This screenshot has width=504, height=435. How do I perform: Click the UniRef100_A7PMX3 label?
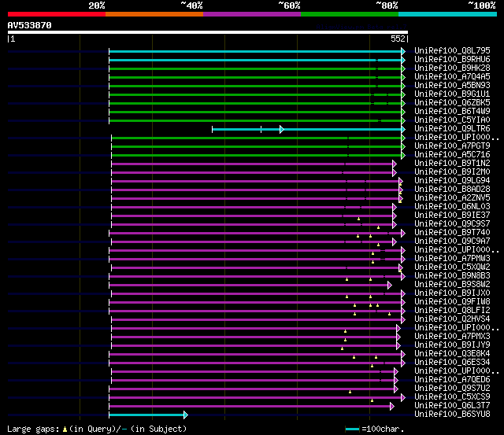(452, 337)
